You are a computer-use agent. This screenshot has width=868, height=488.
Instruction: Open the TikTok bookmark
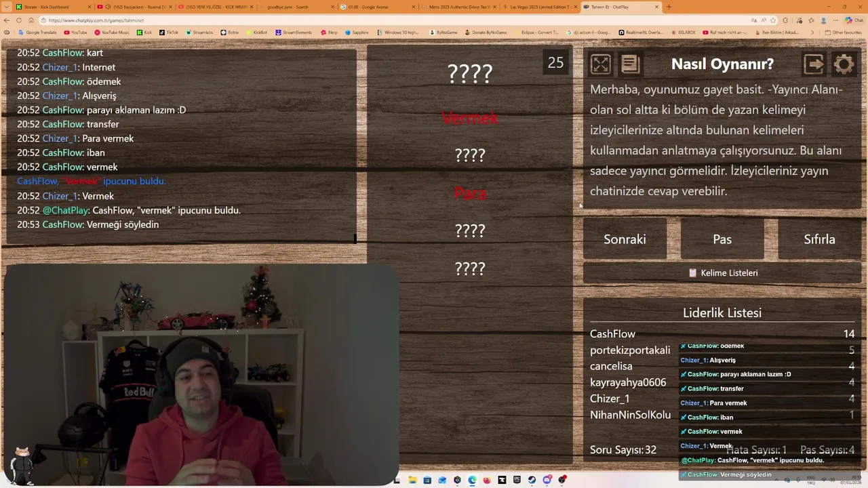(169, 33)
